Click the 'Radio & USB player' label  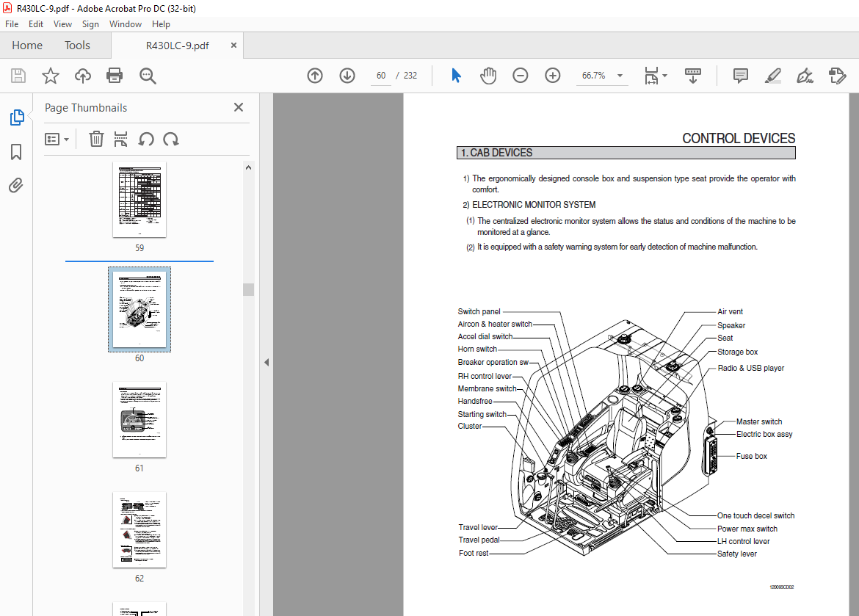click(750, 369)
